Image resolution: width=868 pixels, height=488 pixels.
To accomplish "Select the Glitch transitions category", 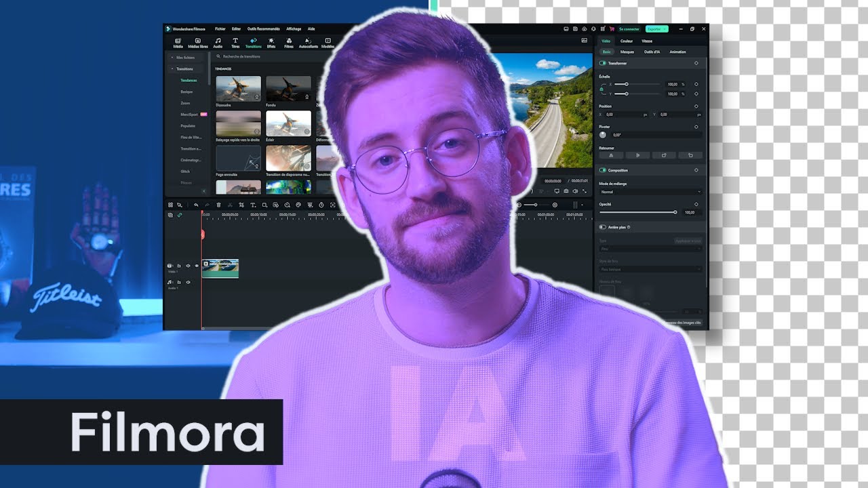I will point(186,171).
